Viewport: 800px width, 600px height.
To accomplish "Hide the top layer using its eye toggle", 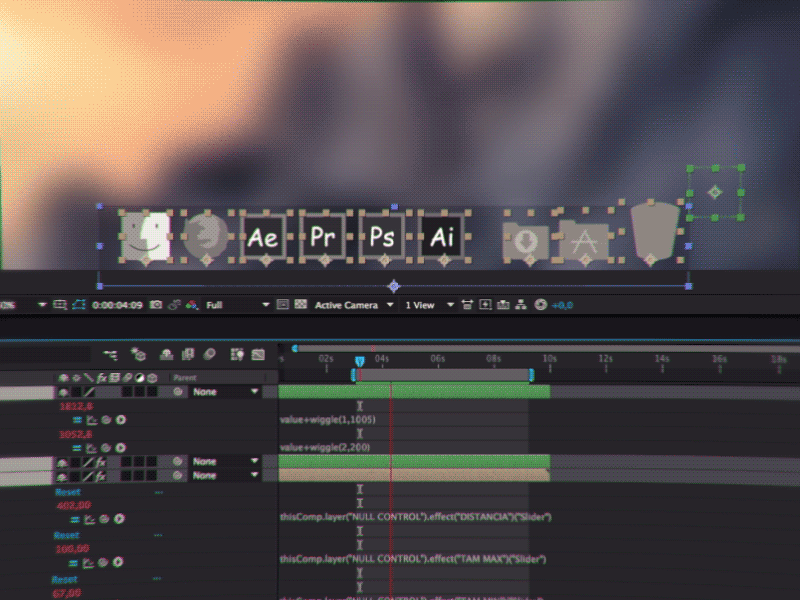I will coord(62,393).
